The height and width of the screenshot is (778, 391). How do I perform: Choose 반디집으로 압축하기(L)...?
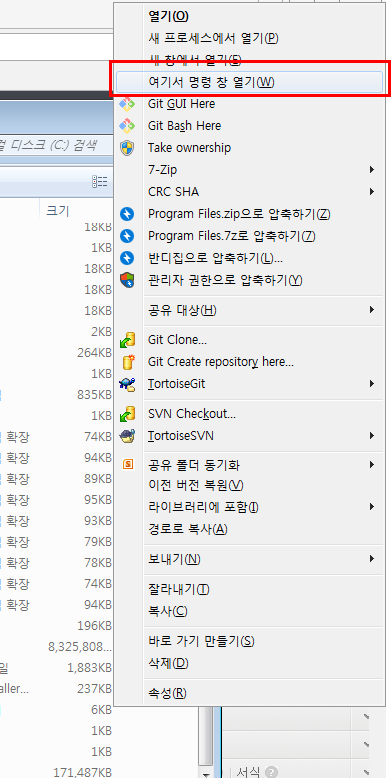pyautogui.click(x=250, y=258)
